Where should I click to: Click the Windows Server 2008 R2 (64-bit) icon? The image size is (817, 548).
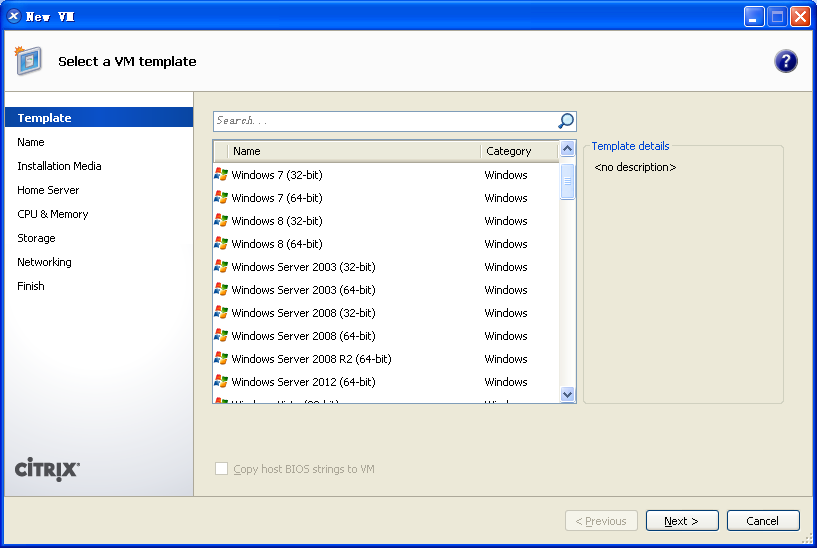221,358
